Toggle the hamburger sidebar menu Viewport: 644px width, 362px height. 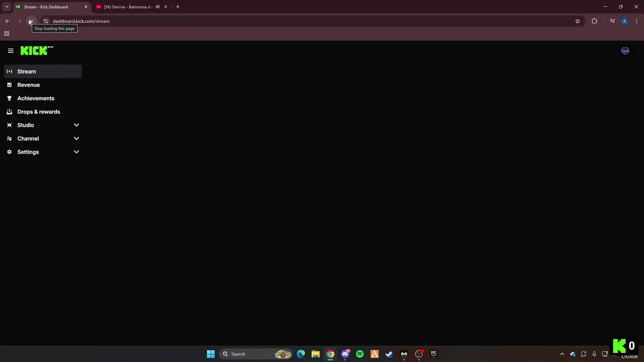[11, 51]
